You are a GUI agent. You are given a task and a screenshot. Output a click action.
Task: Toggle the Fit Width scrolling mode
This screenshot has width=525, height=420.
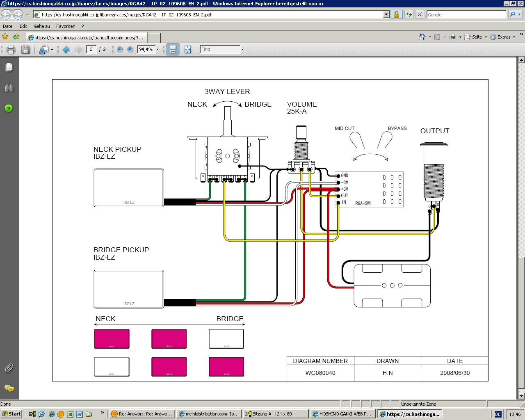point(173,50)
